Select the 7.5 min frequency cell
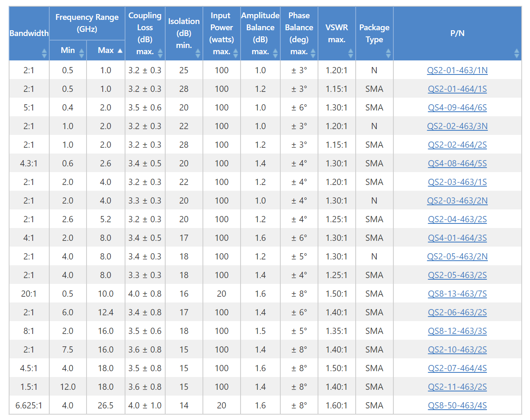The height and width of the screenshot is (420, 530). pos(68,350)
